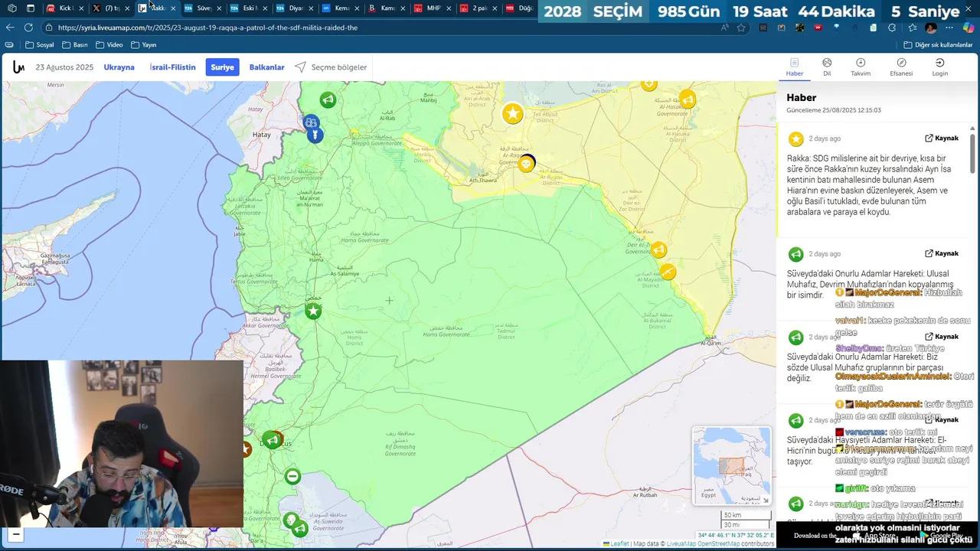Click the Rakka SDG news text
980x551 pixels.
(867, 185)
